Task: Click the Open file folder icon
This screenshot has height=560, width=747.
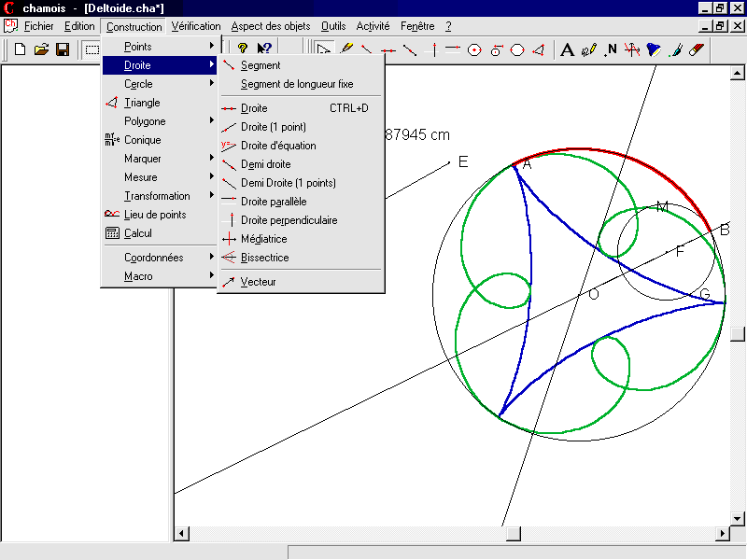Action: click(x=41, y=49)
